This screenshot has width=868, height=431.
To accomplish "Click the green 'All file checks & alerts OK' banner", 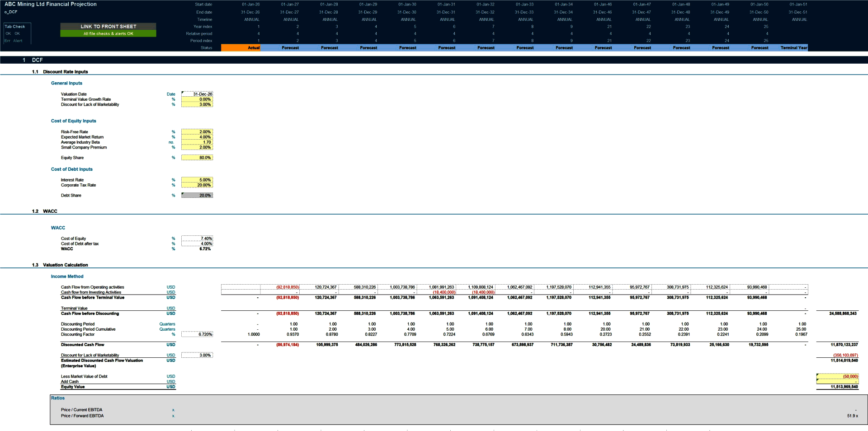I will click(108, 33).
